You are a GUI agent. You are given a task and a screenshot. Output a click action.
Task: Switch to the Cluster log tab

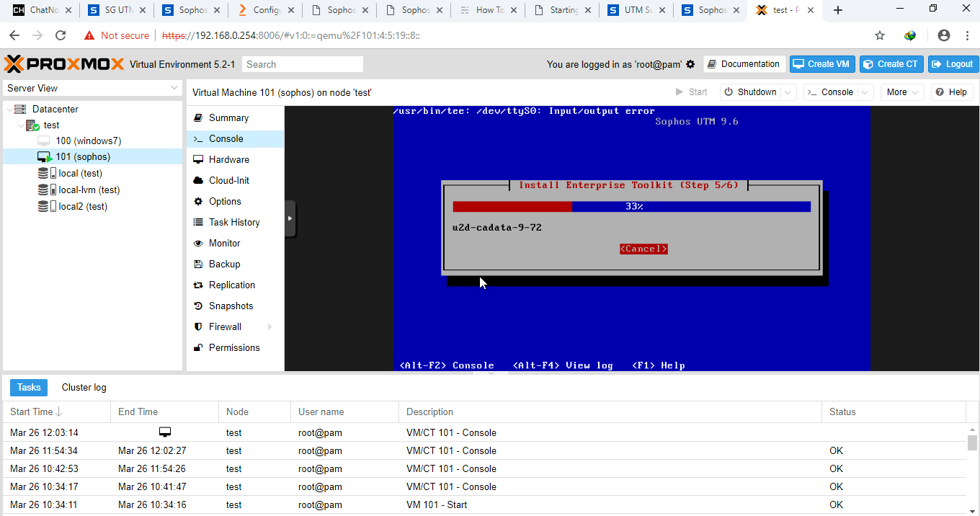(84, 387)
